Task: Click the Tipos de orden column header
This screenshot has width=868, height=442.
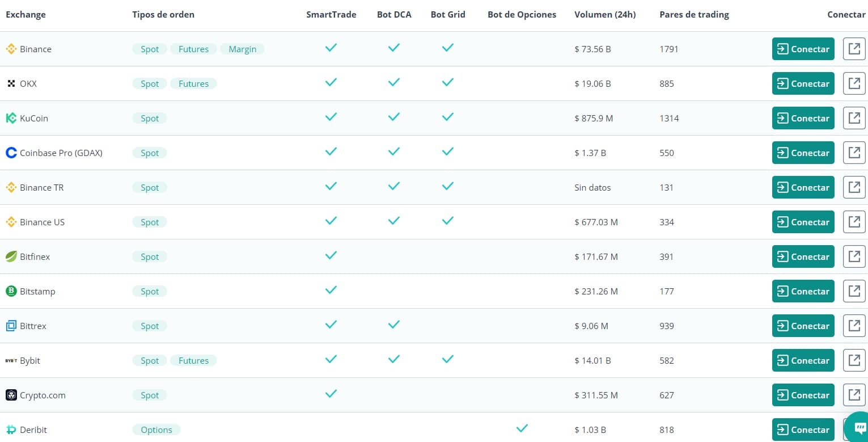Action: [x=163, y=14]
